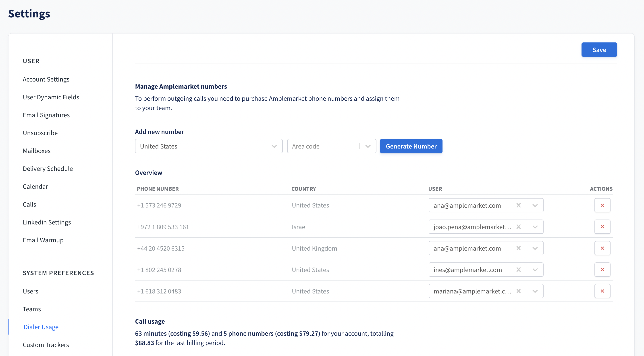Open Email Warmup
The width and height of the screenshot is (644, 356).
(43, 240)
